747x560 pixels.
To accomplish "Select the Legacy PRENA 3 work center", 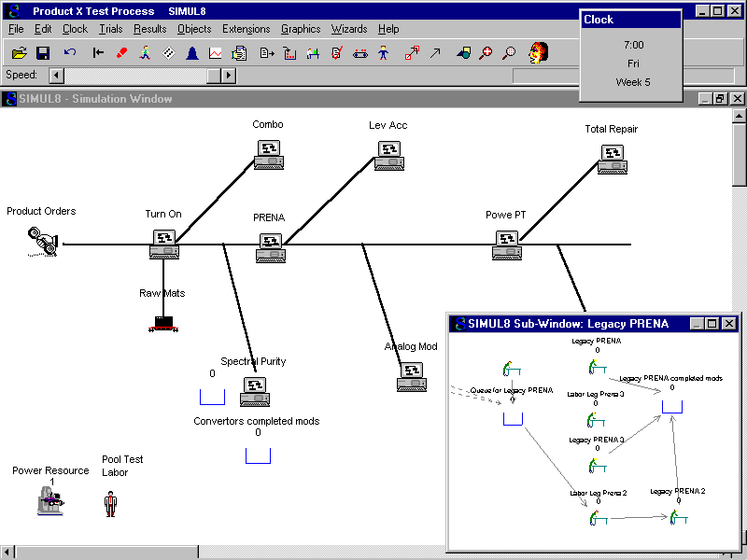I will pyautogui.click(x=598, y=465).
